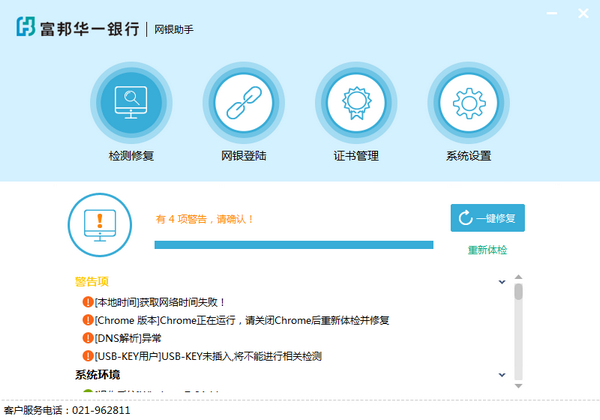Open the 证书管理 certificate badge icon
Image resolution: width=600 pixels, height=420 pixels.
coord(356,103)
